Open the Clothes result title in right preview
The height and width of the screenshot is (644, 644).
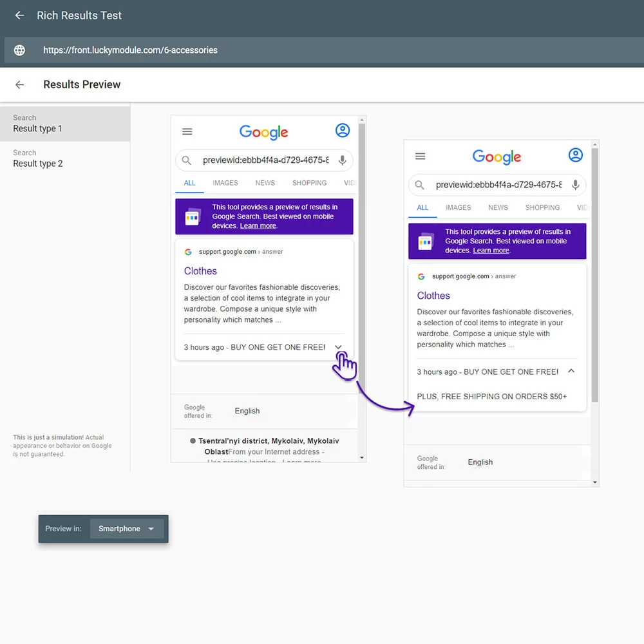tap(433, 296)
